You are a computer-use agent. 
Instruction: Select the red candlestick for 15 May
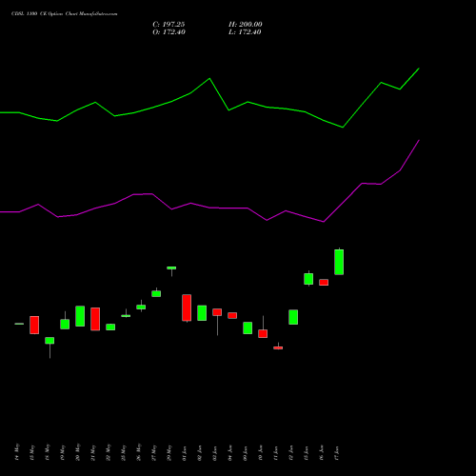34,325
